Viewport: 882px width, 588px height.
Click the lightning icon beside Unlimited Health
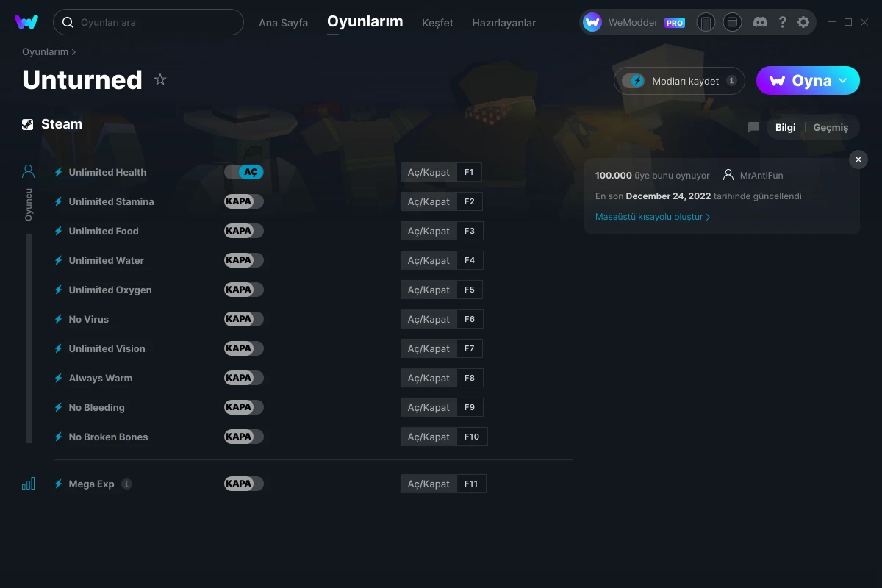click(x=59, y=172)
